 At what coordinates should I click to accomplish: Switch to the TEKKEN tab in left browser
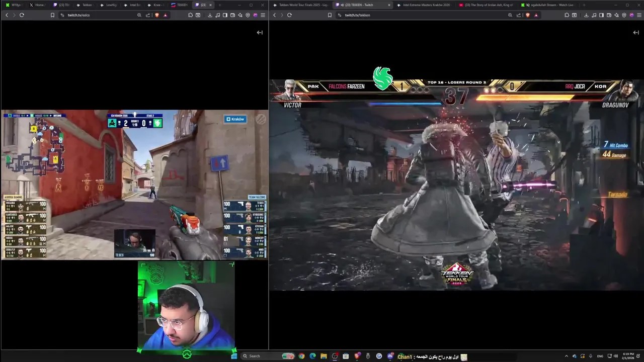click(179, 5)
